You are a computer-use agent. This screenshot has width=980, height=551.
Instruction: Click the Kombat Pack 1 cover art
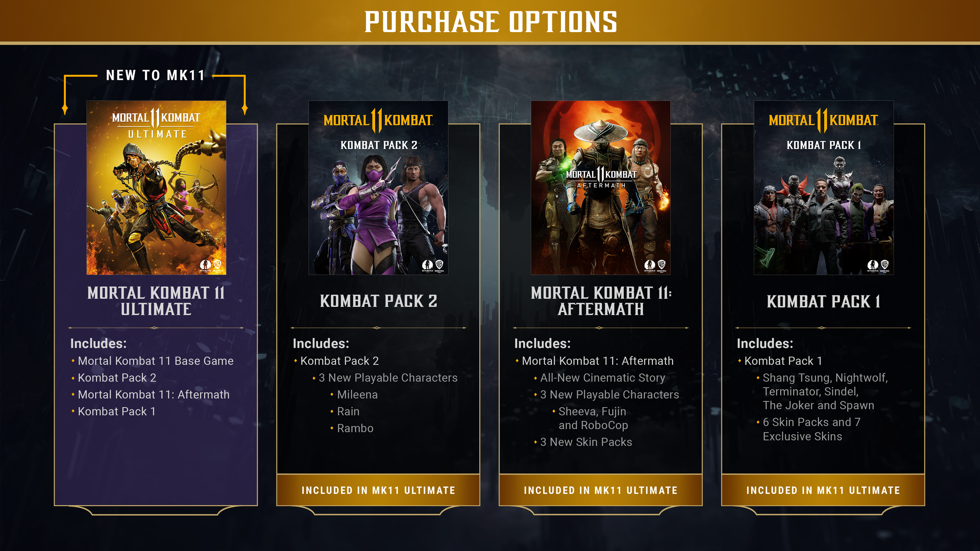824,188
